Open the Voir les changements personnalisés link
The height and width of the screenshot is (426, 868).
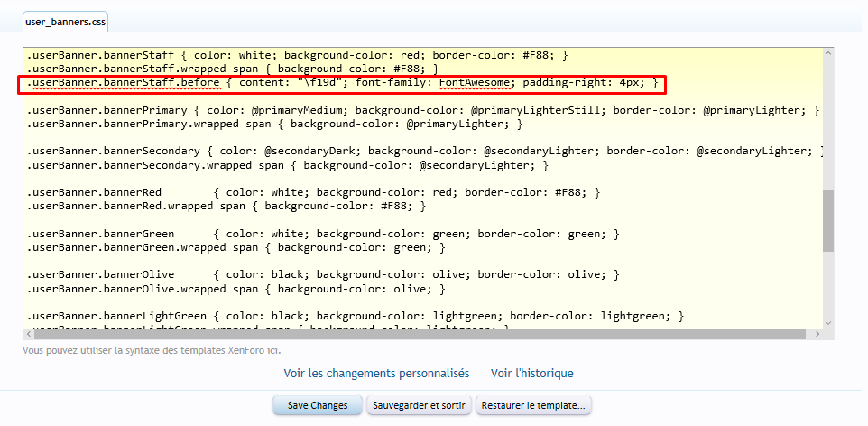[x=376, y=373]
